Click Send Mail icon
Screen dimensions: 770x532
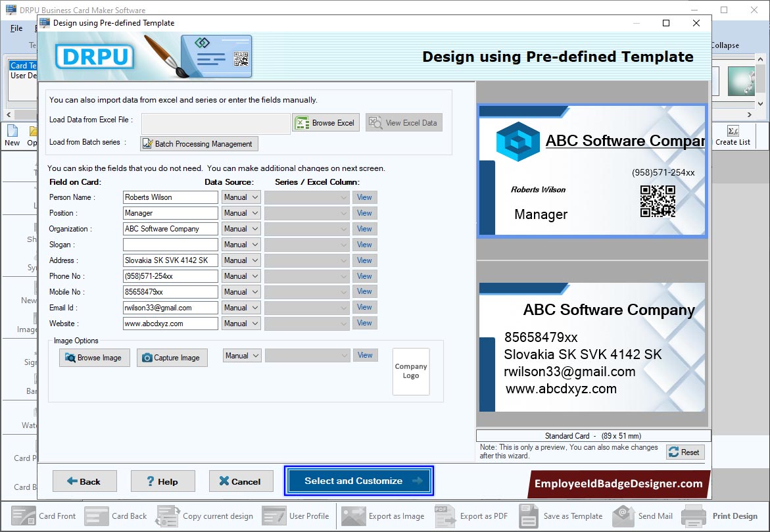click(x=623, y=516)
